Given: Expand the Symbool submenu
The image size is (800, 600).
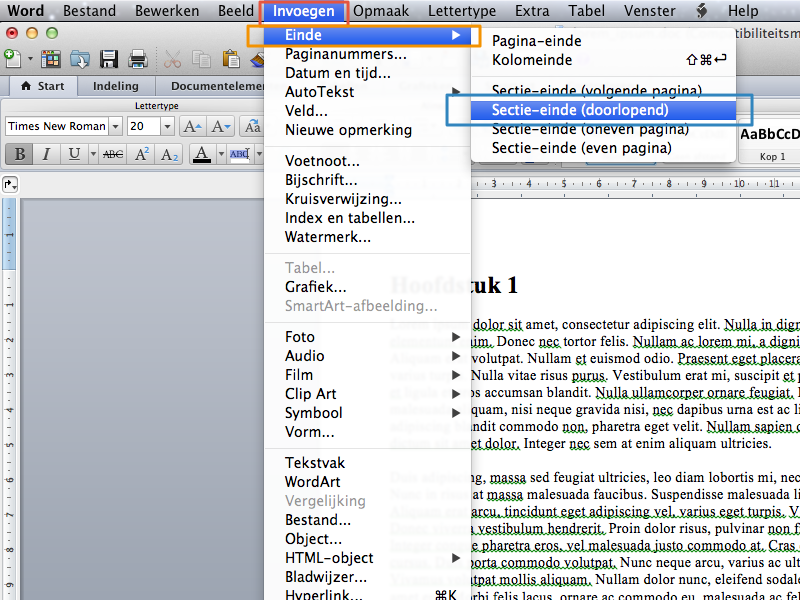Looking at the screenshot, I should point(456,413).
